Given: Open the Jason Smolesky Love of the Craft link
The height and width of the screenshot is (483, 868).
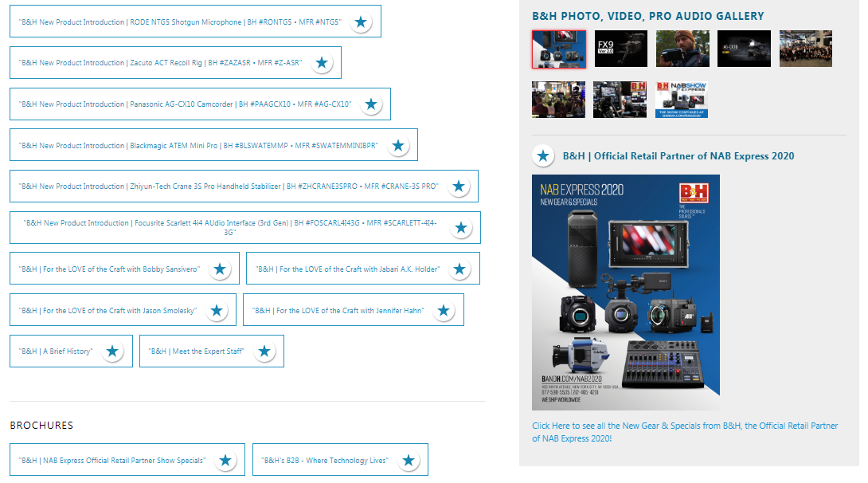Looking at the screenshot, I should click(108, 311).
